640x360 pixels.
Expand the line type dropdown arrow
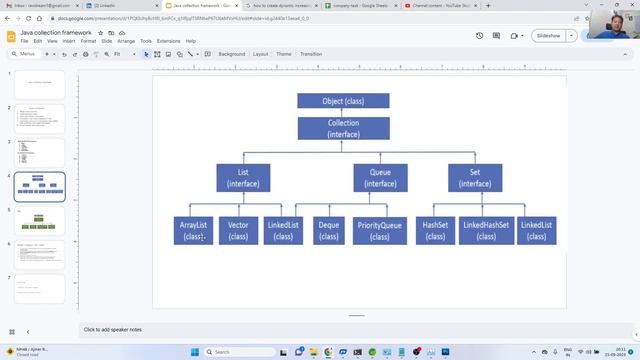pyautogui.click(x=198, y=54)
